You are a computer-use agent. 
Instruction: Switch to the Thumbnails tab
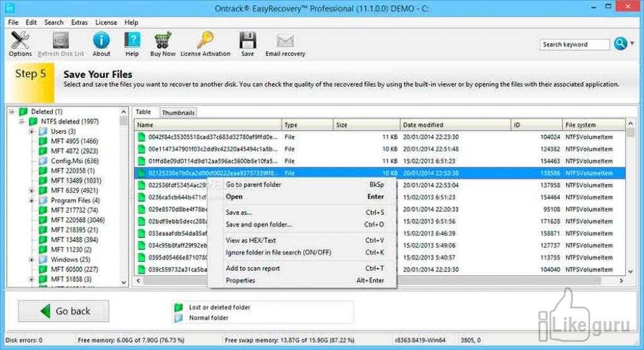pyautogui.click(x=178, y=112)
